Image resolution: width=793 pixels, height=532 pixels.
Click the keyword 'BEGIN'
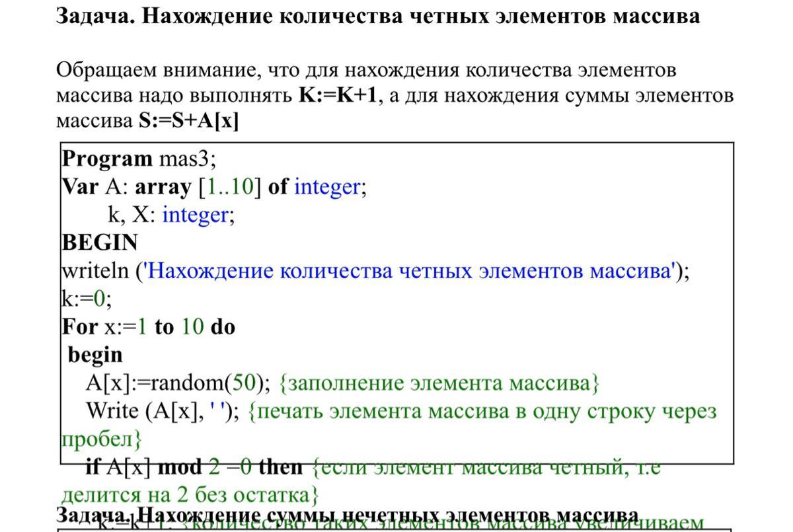click(100, 243)
